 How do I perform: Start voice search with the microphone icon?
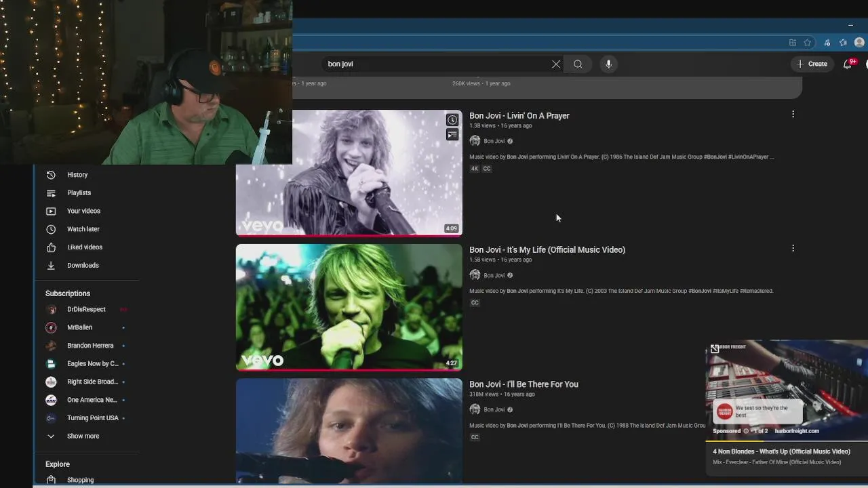608,64
